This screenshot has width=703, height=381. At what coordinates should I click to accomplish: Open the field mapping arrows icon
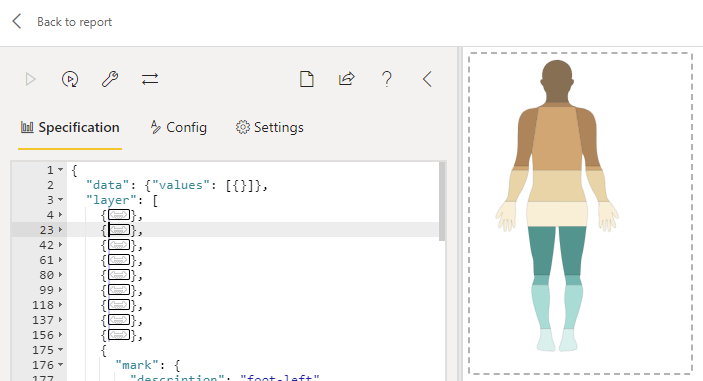point(150,79)
